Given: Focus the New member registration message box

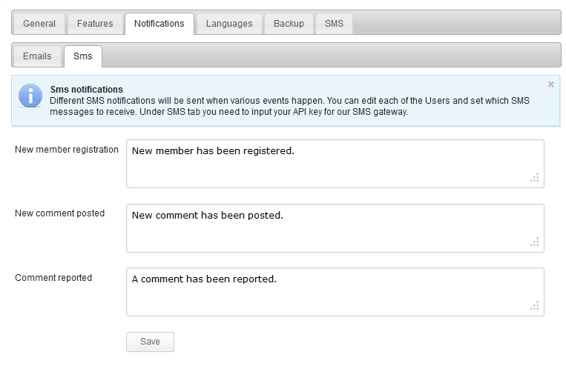Looking at the screenshot, I should pos(335,164).
